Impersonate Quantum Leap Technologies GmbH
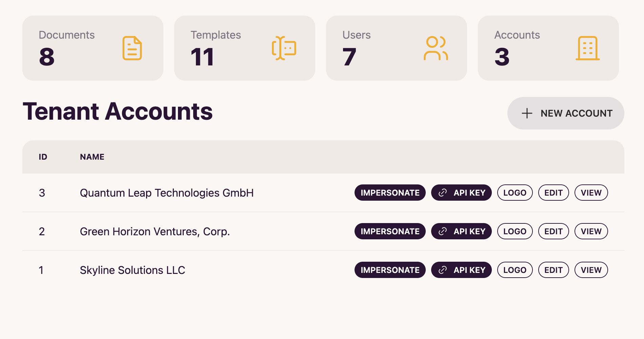The image size is (644, 339). (390, 193)
